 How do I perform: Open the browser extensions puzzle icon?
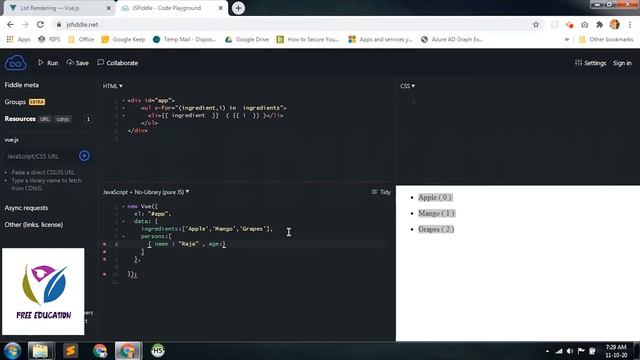point(599,25)
